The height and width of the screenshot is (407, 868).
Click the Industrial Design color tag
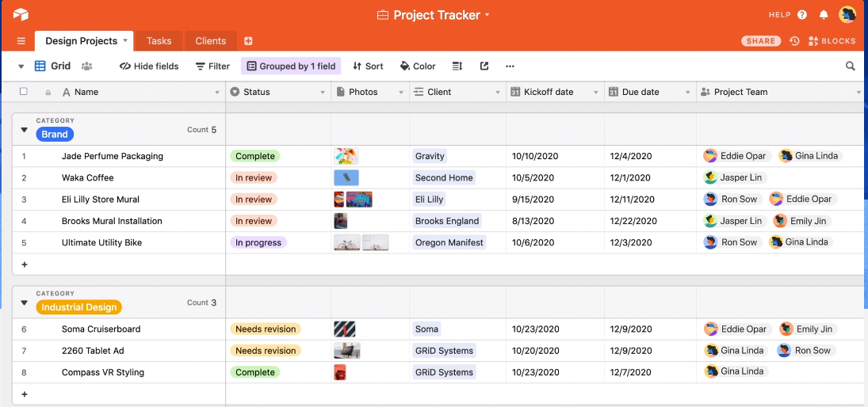point(79,307)
